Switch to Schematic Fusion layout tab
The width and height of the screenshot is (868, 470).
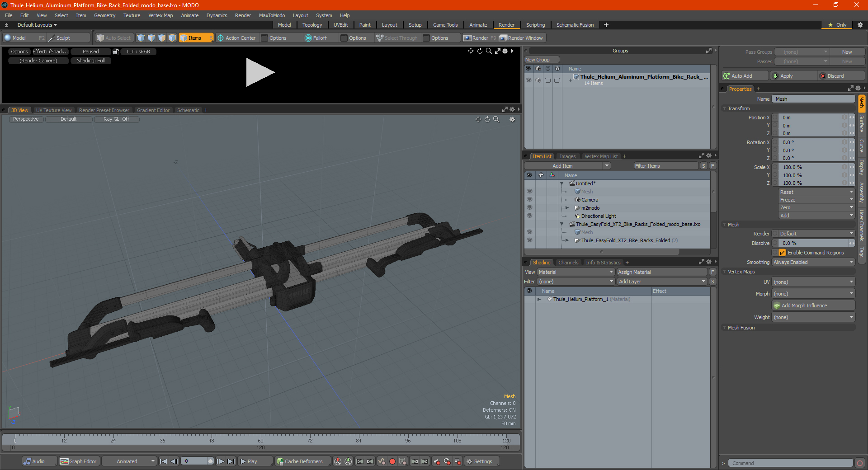[x=575, y=25]
